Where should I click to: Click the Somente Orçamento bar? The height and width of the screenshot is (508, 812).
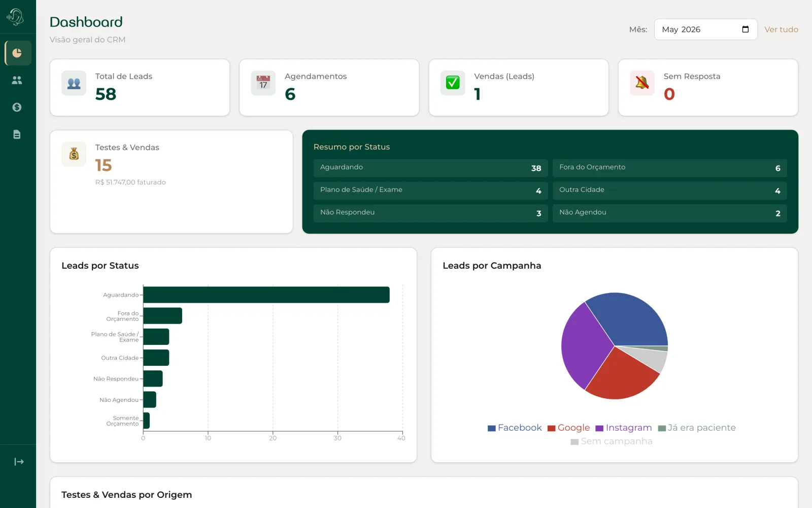(x=147, y=421)
